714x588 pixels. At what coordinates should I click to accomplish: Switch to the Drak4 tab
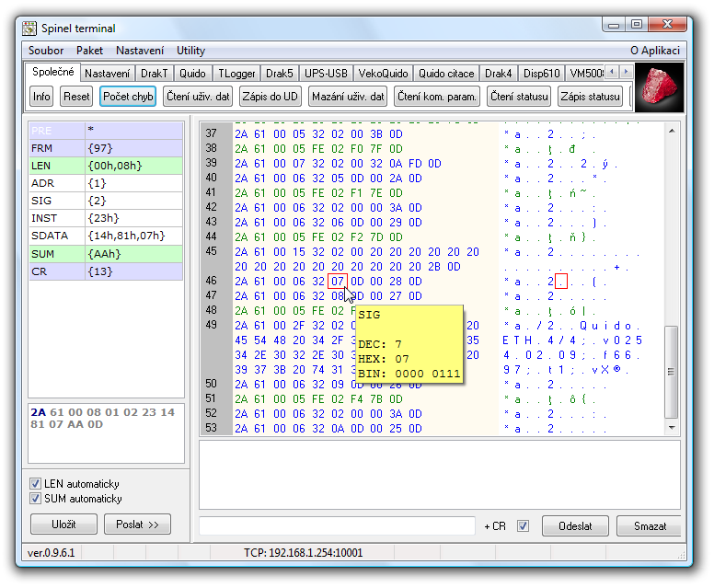[x=498, y=74]
